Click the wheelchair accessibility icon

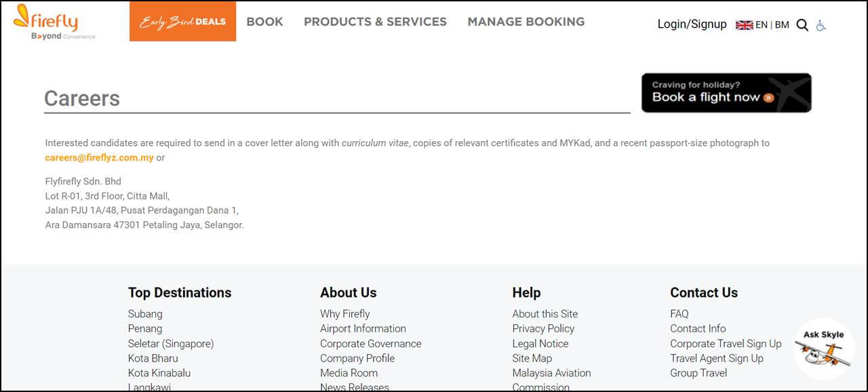(821, 25)
